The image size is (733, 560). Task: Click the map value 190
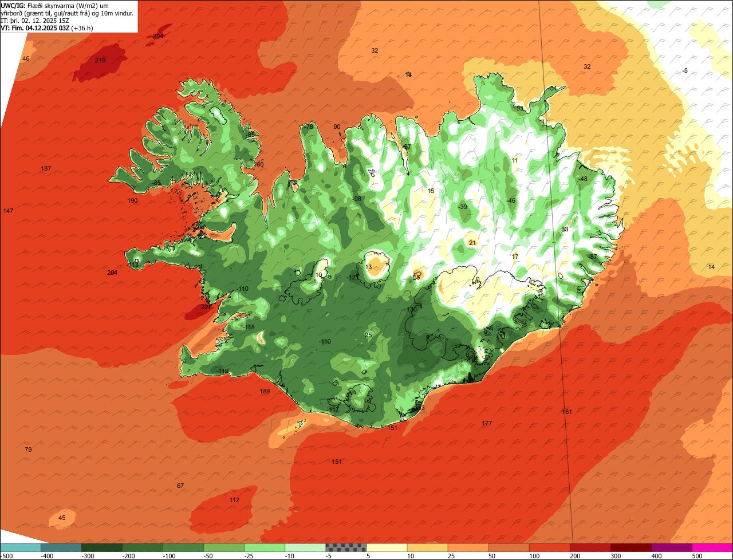click(x=132, y=201)
